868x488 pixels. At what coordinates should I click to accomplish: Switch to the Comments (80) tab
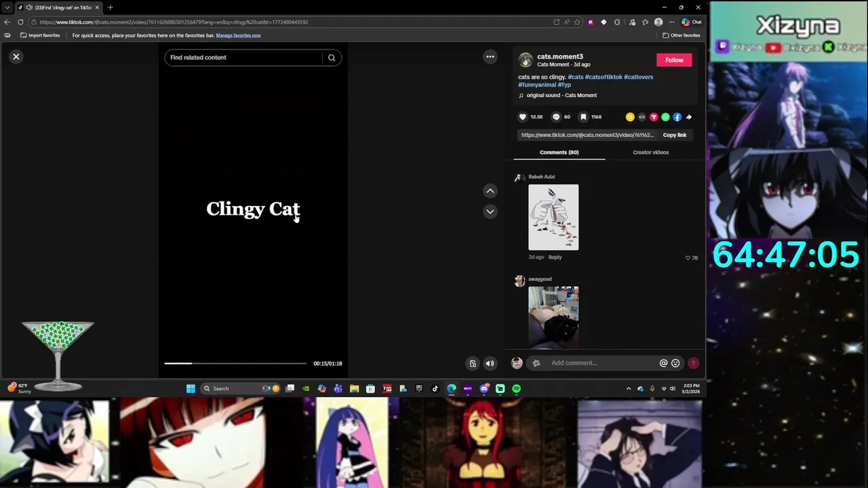pyautogui.click(x=559, y=152)
